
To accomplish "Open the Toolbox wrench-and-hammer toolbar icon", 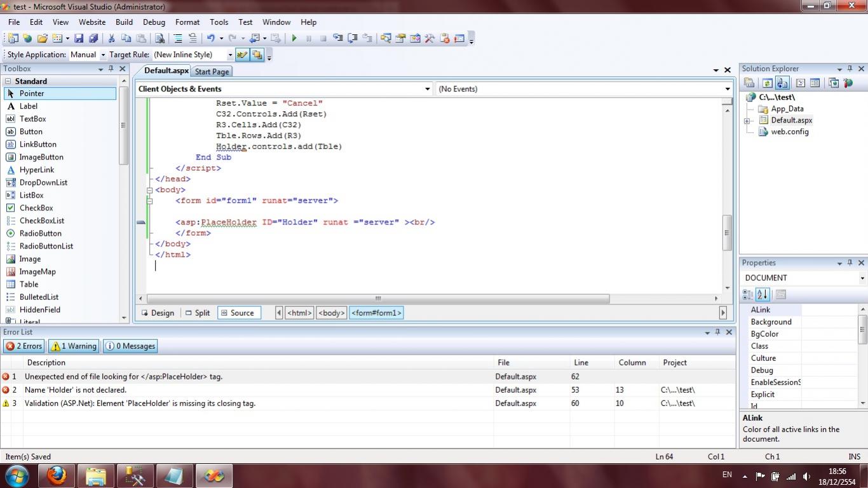I will tap(430, 38).
